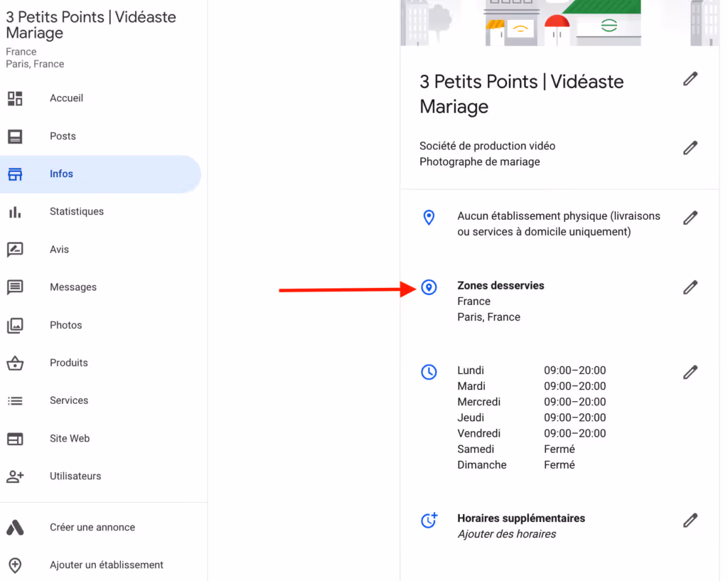Click the Photos gallery icon
This screenshot has width=728, height=581.
15,326
